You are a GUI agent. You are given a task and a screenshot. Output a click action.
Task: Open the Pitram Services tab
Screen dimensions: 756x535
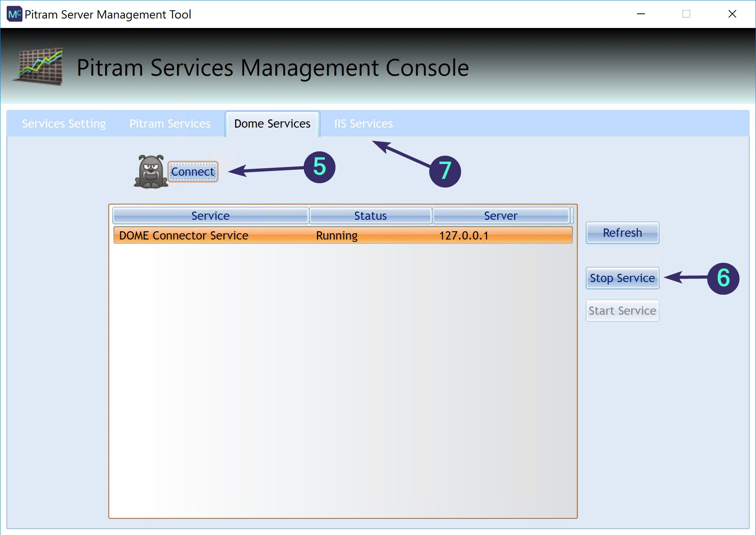tap(169, 123)
